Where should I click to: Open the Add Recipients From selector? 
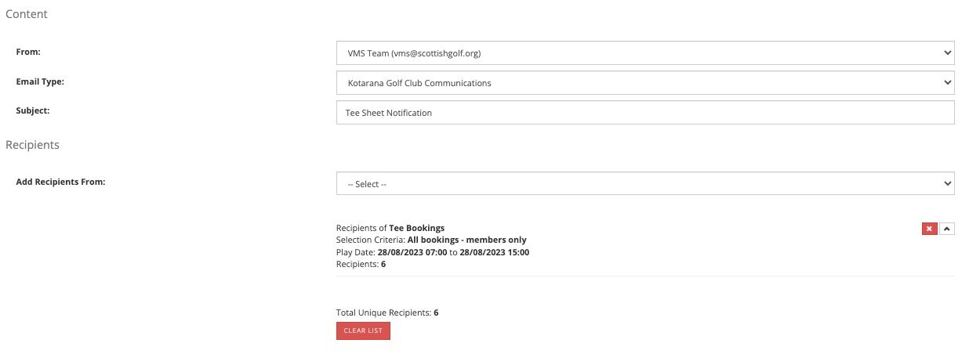(644, 183)
